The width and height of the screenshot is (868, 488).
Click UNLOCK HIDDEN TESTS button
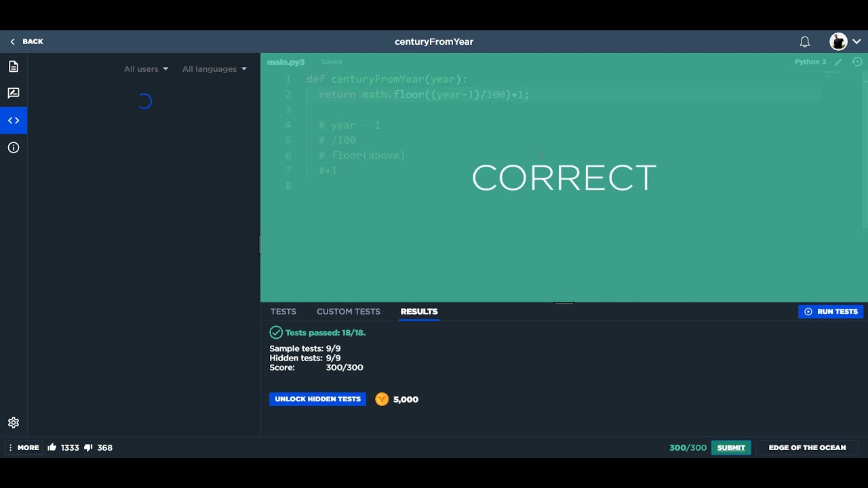coord(317,399)
